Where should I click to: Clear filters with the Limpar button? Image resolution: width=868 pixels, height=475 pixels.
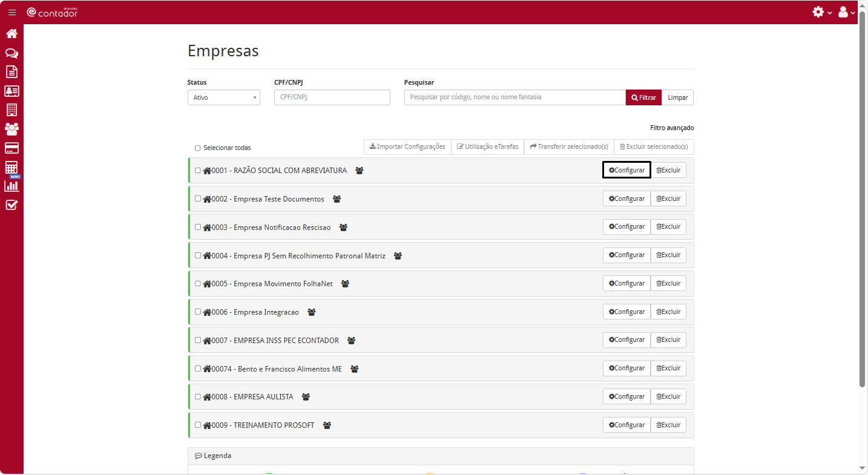point(678,97)
